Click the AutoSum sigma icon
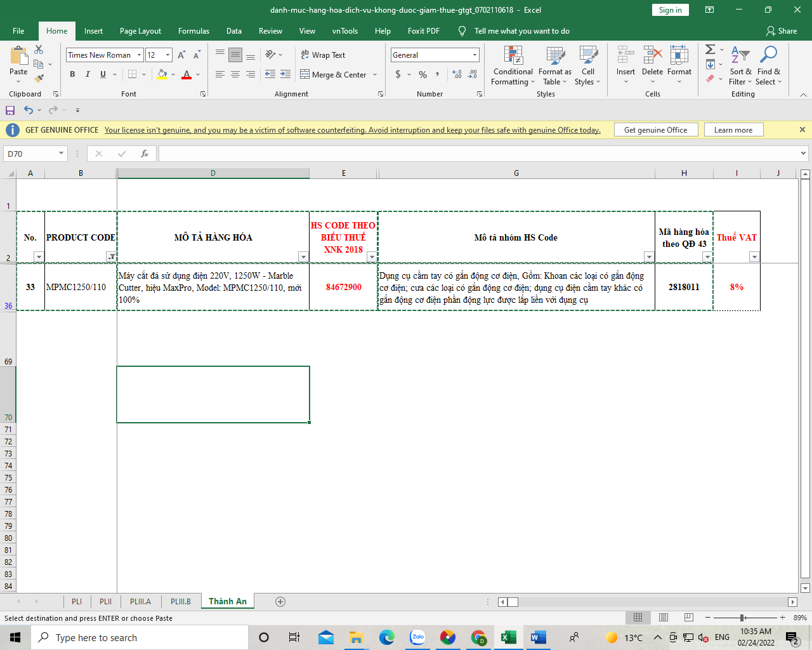The height and width of the screenshot is (650, 812). pos(710,50)
